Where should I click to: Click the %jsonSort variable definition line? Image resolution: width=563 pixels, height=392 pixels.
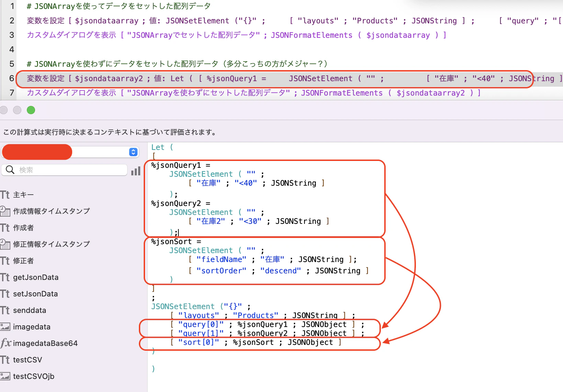pos(176,242)
